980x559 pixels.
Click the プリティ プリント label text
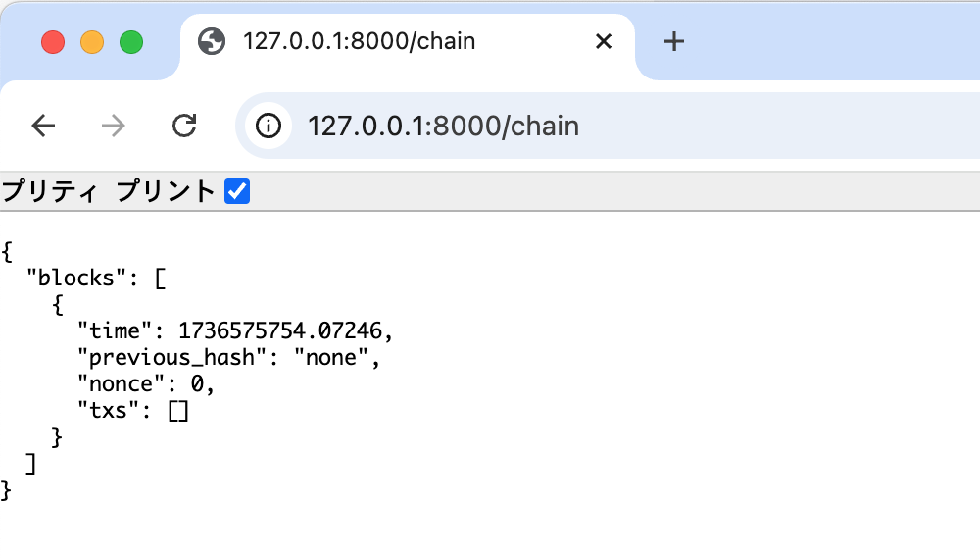click(x=109, y=191)
